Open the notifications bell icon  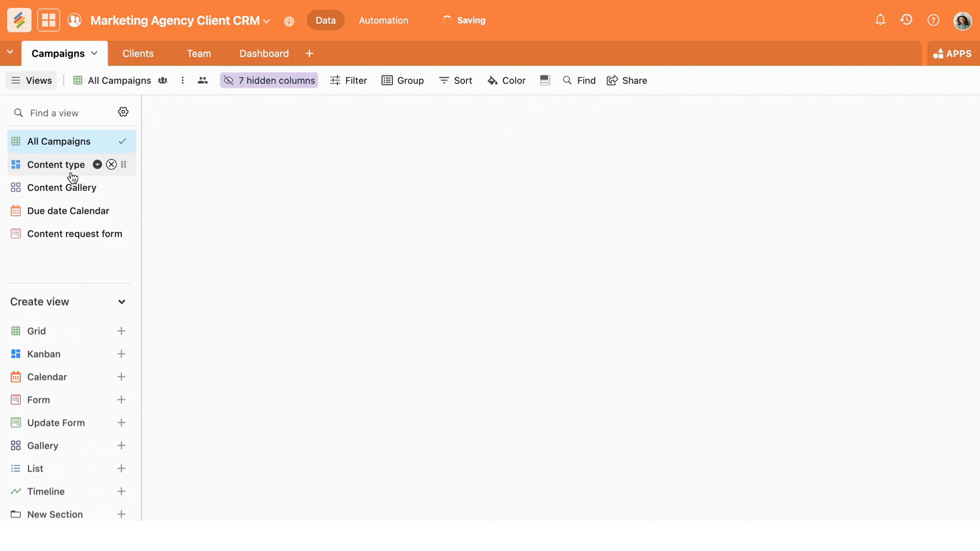[x=880, y=20]
